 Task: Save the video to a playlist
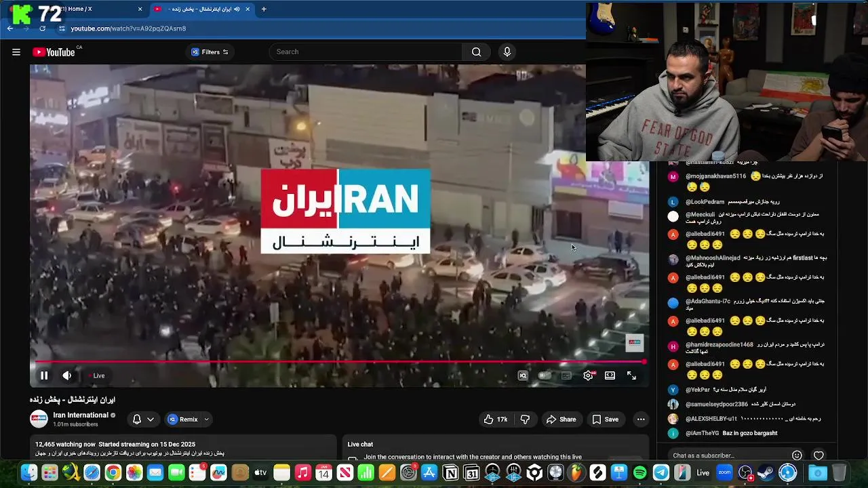pyautogui.click(x=605, y=420)
